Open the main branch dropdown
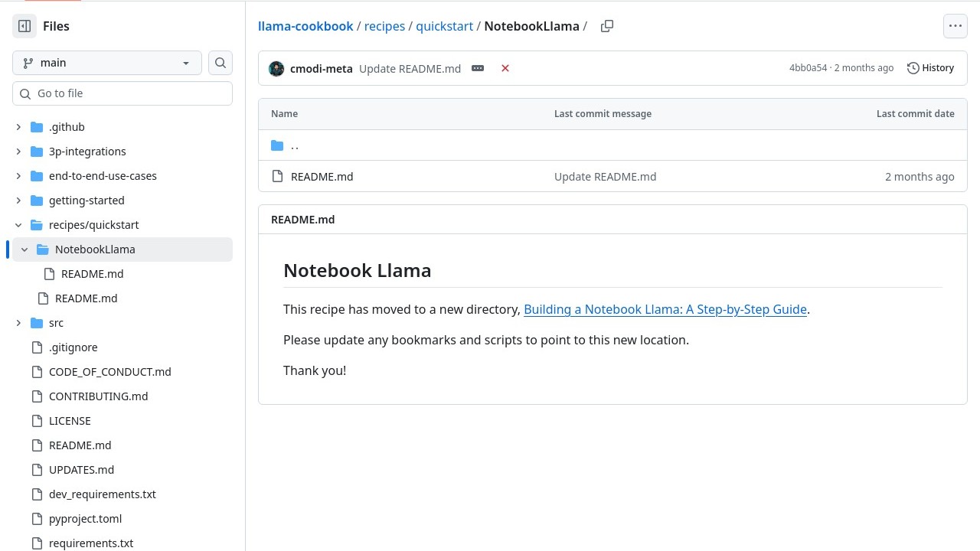This screenshot has width=980, height=551. point(107,63)
